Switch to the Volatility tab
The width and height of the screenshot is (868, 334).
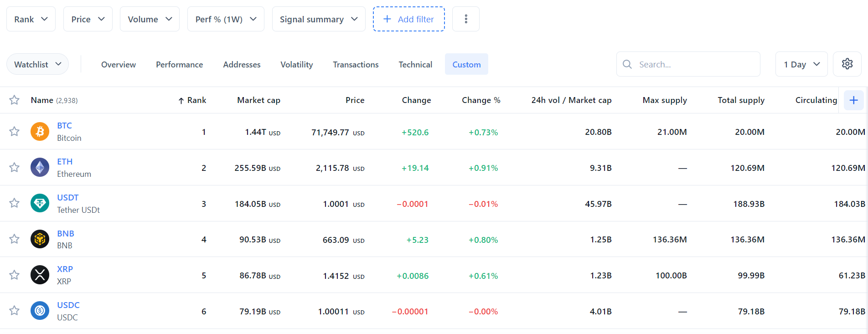[x=297, y=64]
